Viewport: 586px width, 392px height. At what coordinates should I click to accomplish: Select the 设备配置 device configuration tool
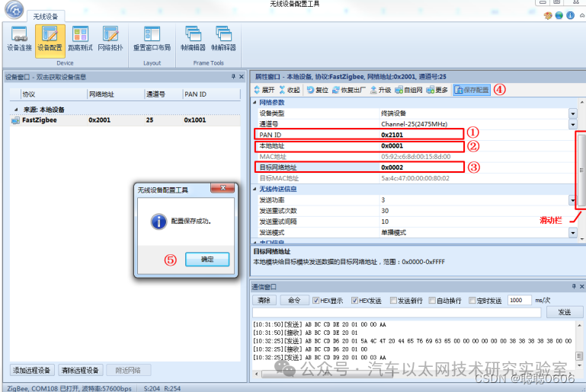[50, 40]
